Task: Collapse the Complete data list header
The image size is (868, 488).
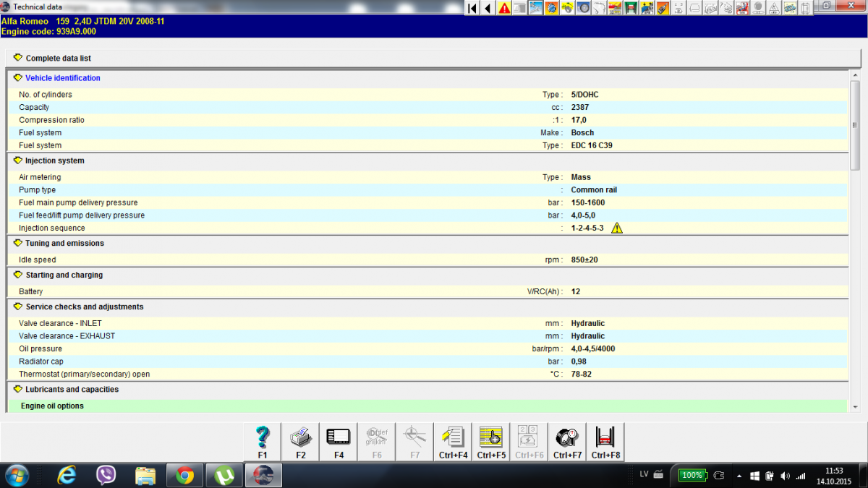Action: click(17, 58)
